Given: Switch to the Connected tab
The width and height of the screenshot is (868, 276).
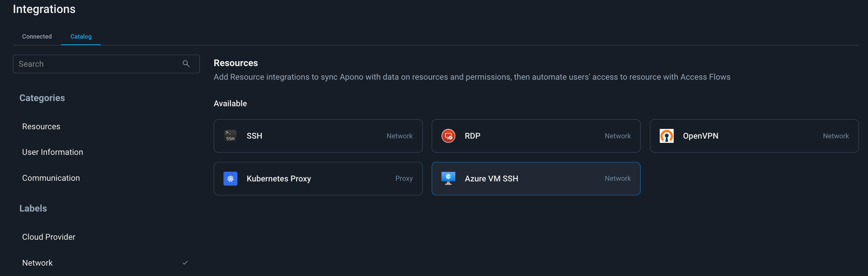Looking at the screenshot, I should 37,37.
